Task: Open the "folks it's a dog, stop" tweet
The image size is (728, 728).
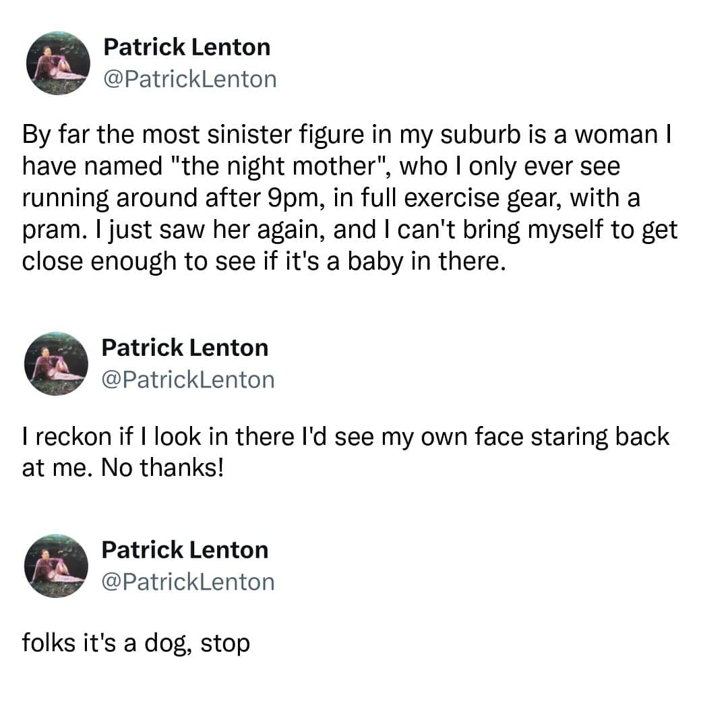Action: point(135,642)
